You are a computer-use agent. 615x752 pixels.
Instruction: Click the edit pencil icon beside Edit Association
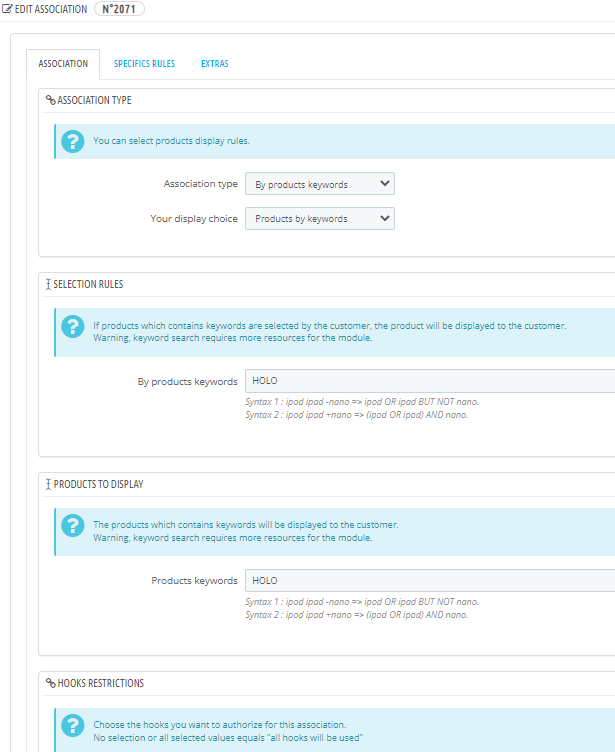tap(7, 9)
